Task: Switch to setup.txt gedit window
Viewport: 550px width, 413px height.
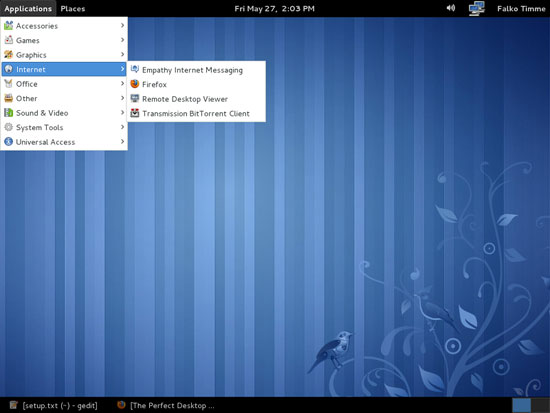Action: [54, 406]
